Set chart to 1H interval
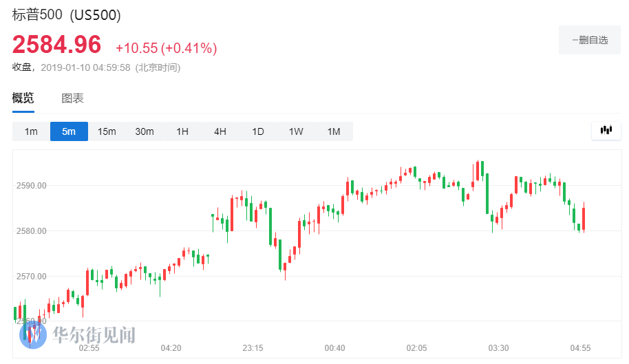Screen dimensions: 629x364 coord(182,131)
